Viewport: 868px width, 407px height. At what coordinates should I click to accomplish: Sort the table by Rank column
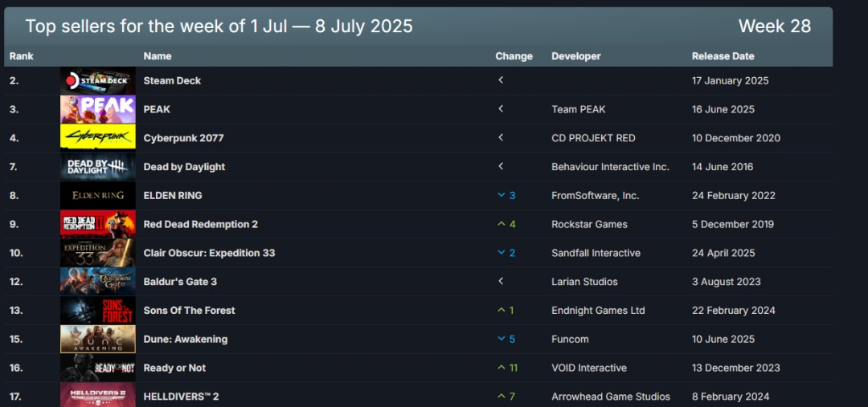point(22,56)
